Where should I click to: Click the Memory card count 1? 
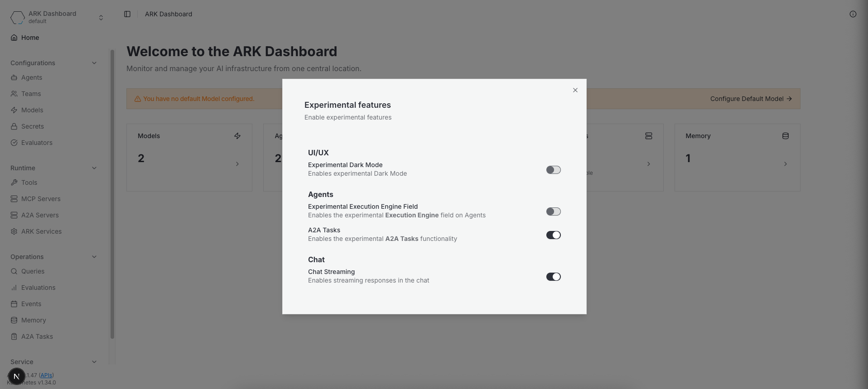(688, 158)
